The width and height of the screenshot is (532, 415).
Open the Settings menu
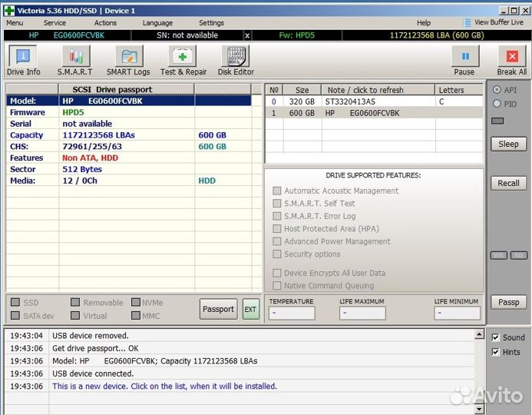pos(211,23)
